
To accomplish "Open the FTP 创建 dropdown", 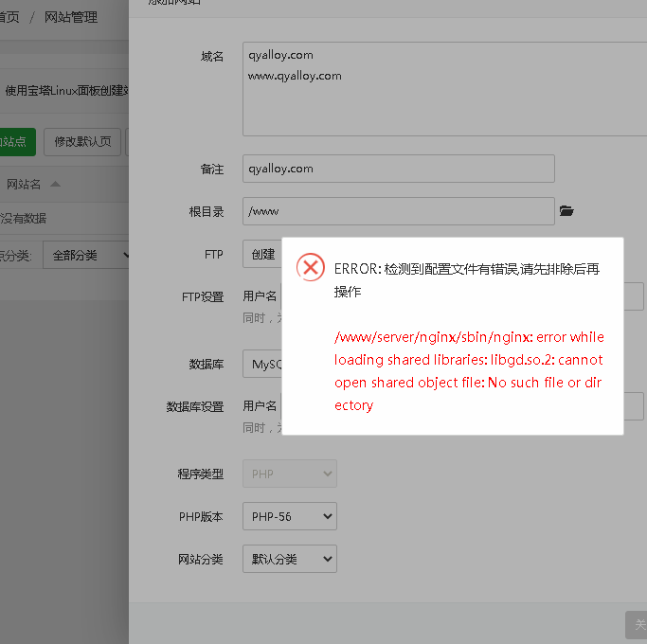I will point(262,254).
